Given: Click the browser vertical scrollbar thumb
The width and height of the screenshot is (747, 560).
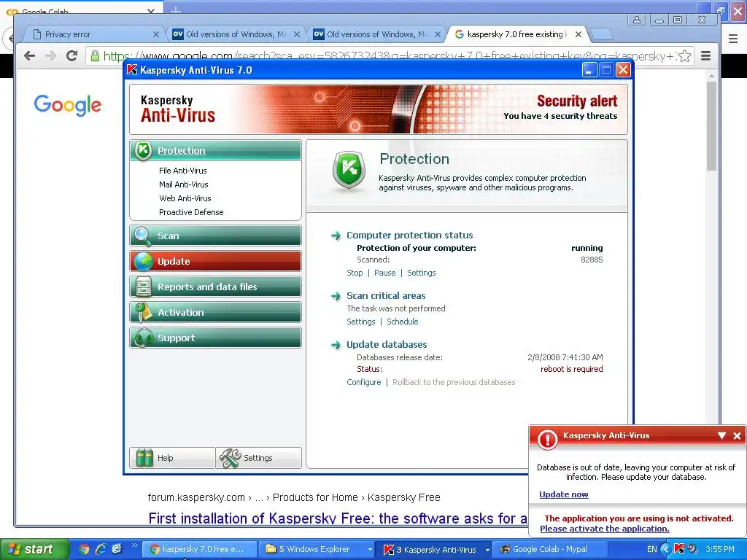Looking at the screenshot, I should pos(711,125).
